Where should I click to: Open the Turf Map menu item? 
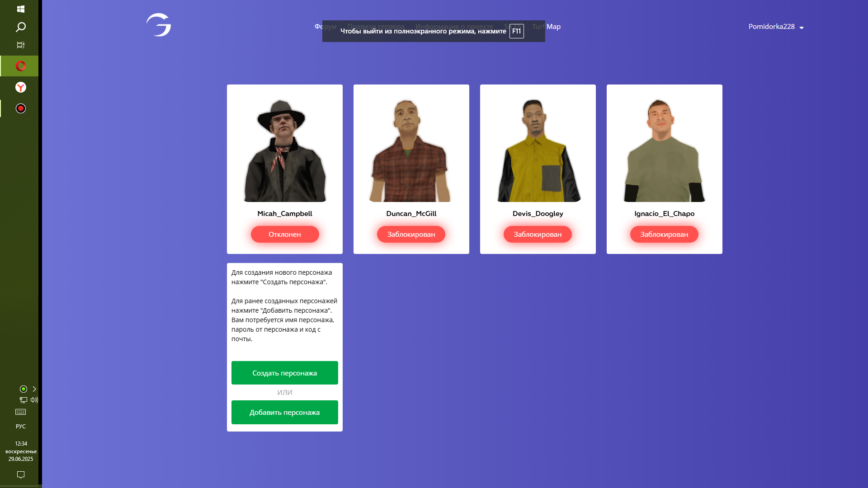(553, 27)
